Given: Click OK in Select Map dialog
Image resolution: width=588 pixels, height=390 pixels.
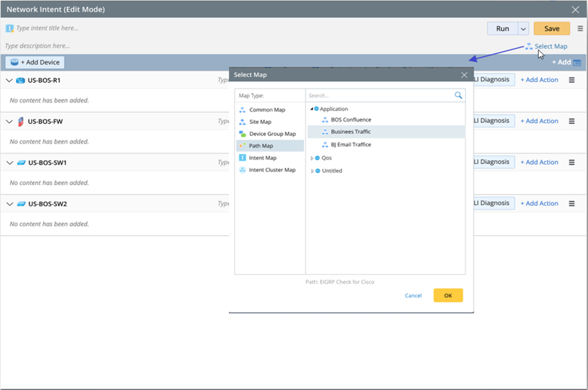Looking at the screenshot, I should 448,295.
